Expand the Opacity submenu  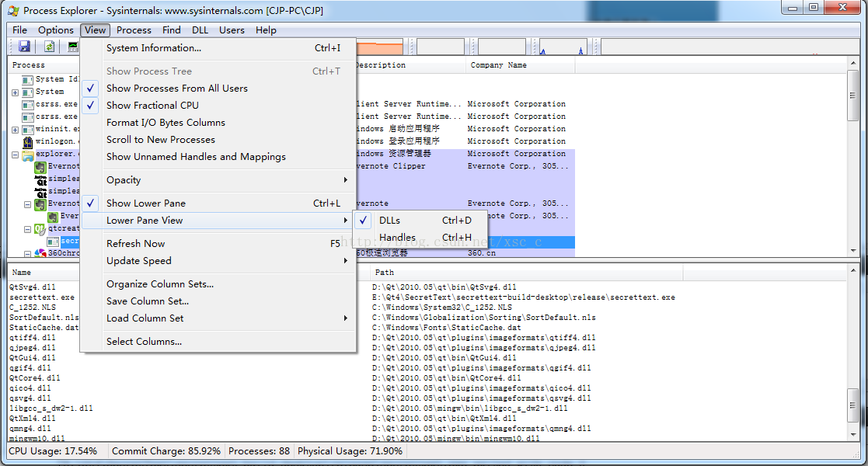pyautogui.click(x=218, y=180)
